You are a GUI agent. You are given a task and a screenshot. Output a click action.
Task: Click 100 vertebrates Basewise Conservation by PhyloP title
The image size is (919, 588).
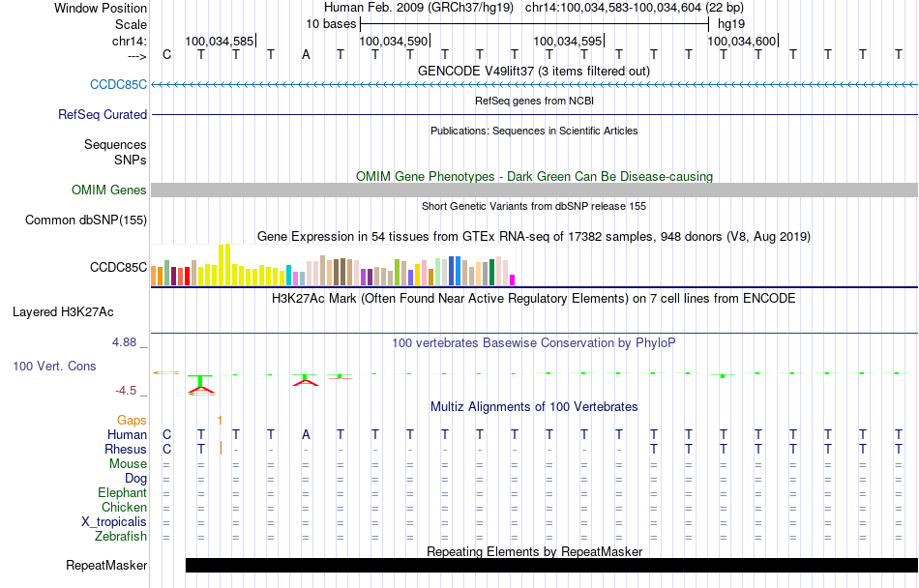click(534, 342)
